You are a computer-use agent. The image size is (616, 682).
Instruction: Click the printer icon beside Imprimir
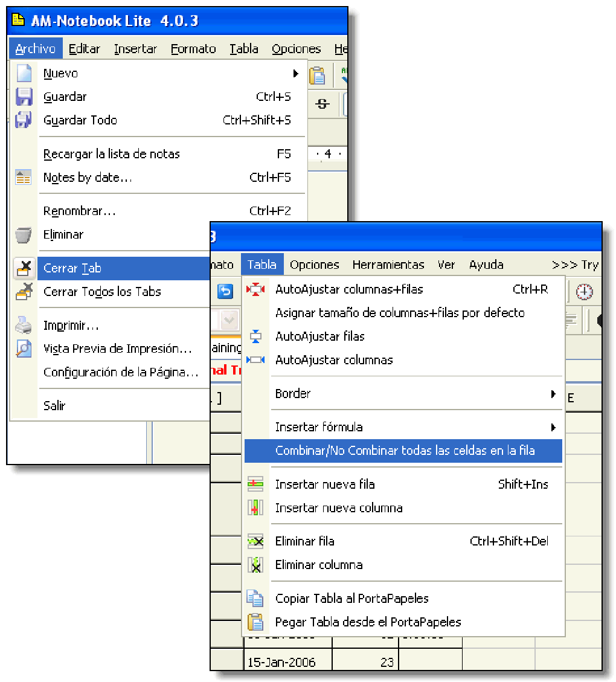[23, 324]
